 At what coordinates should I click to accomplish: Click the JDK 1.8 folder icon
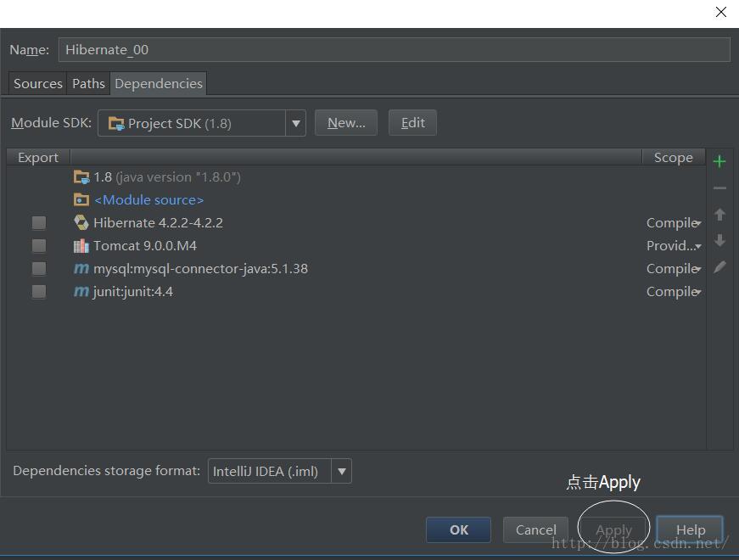coord(81,177)
